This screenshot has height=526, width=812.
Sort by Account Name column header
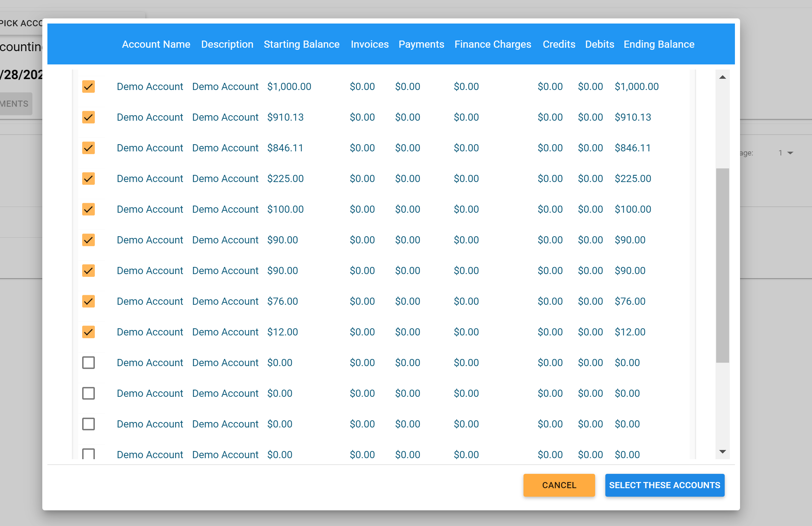click(x=156, y=44)
